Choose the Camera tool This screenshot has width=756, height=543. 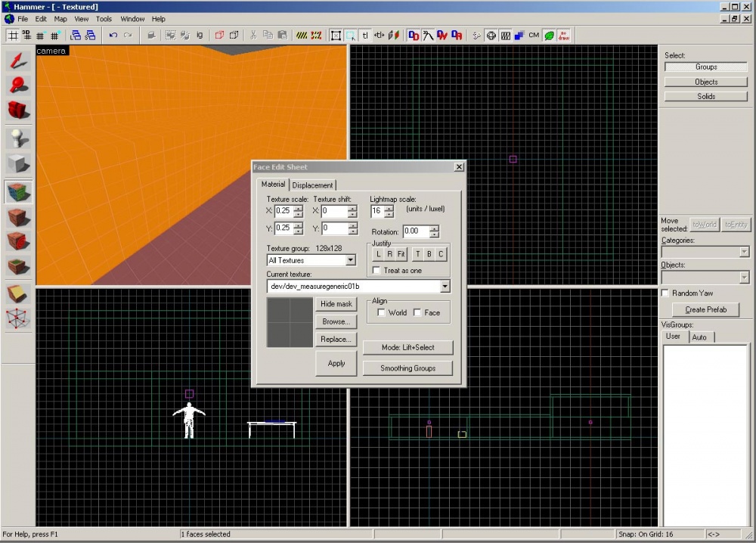pos(18,110)
